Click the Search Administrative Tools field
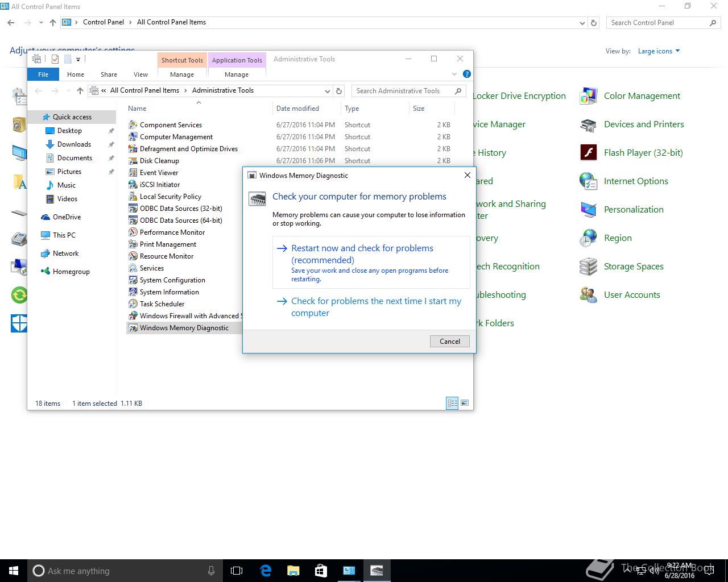The height and width of the screenshot is (582, 728). coord(408,91)
